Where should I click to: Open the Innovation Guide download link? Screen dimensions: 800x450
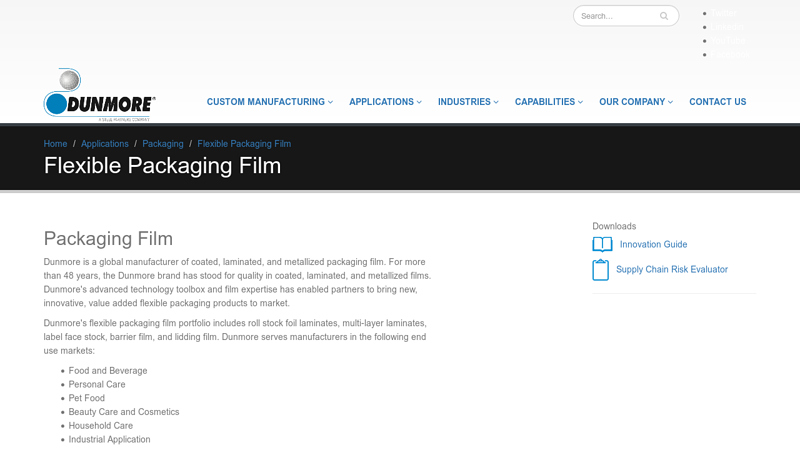(653, 244)
